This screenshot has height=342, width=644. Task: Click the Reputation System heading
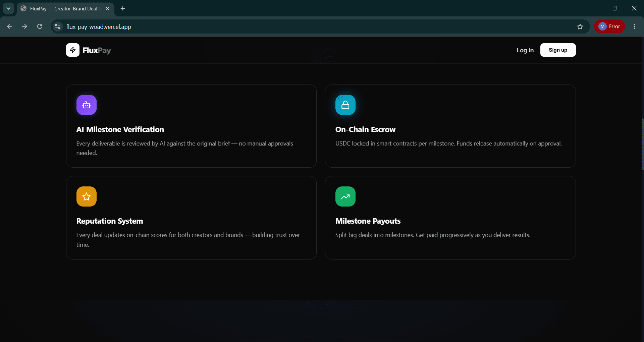click(x=110, y=221)
